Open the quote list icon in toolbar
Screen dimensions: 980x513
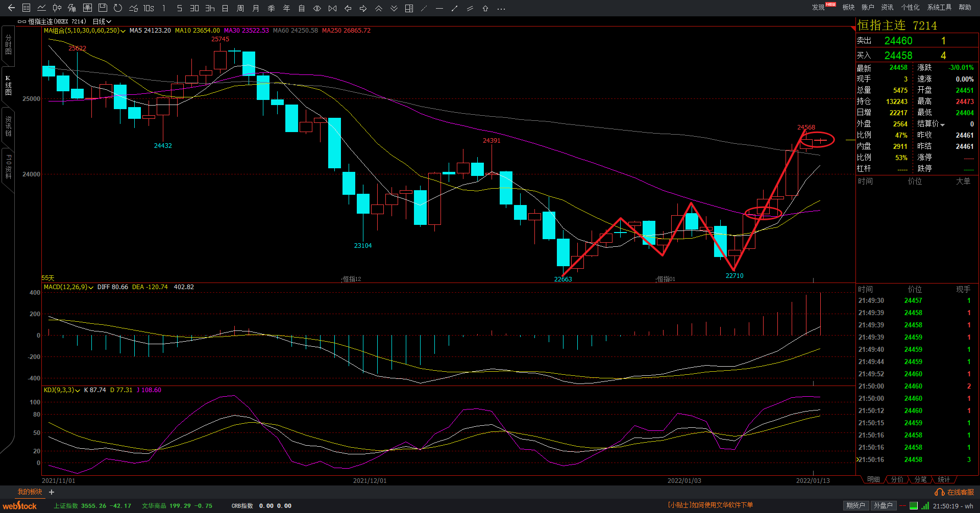27,8
